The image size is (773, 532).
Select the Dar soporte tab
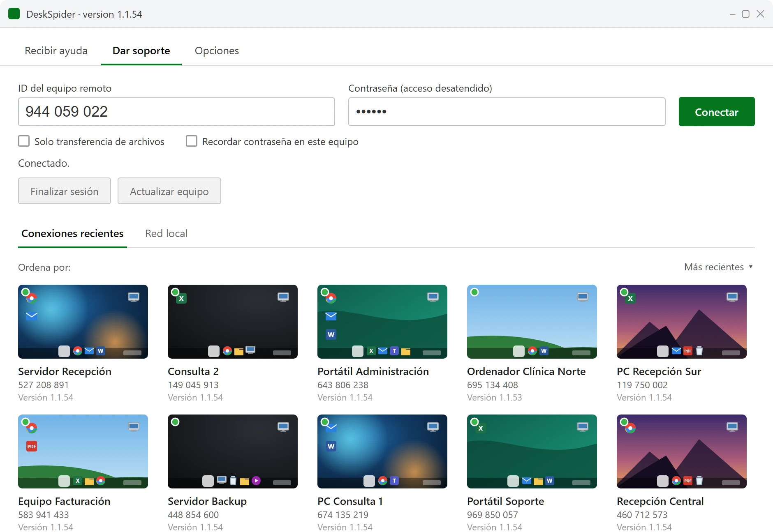point(141,51)
